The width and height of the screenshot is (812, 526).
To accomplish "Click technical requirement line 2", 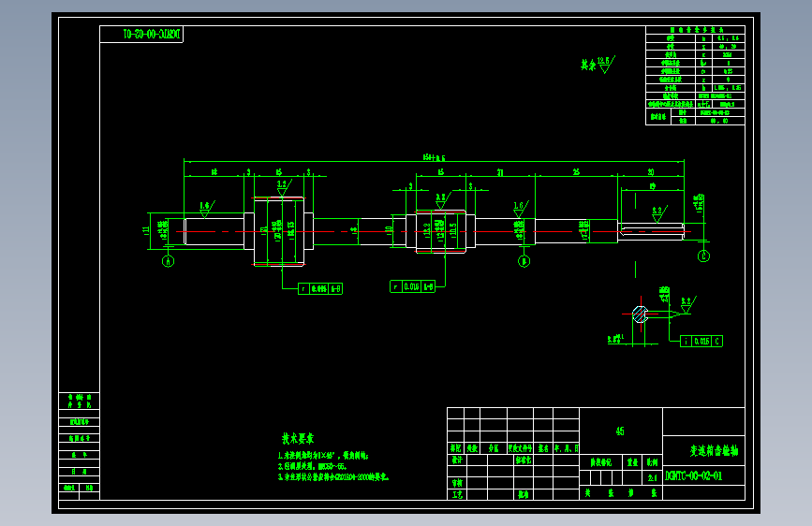I will pyautogui.click(x=312, y=466).
